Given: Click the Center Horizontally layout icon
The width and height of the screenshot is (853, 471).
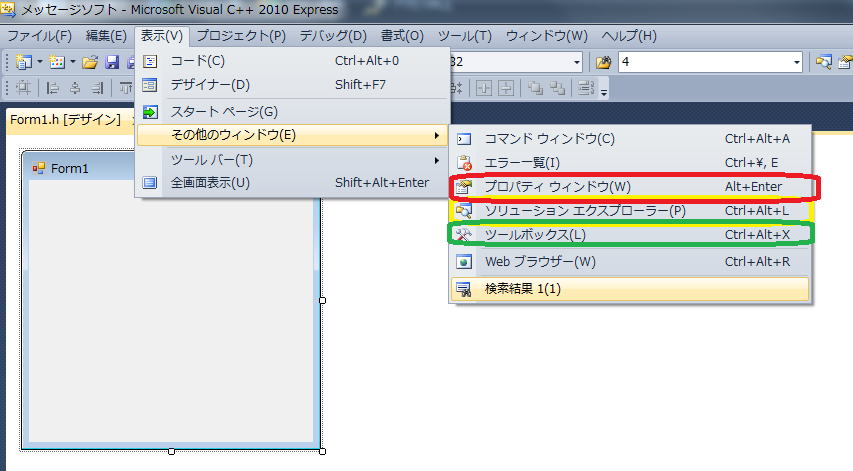Looking at the screenshot, I should [x=484, y=88].
